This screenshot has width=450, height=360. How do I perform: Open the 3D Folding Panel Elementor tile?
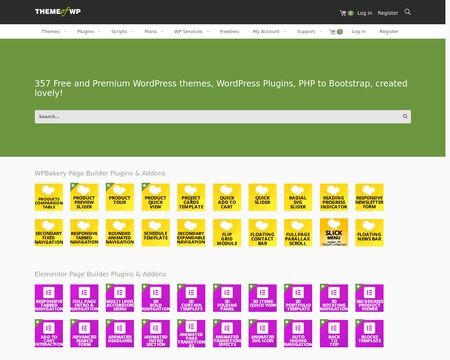(227, 298)
